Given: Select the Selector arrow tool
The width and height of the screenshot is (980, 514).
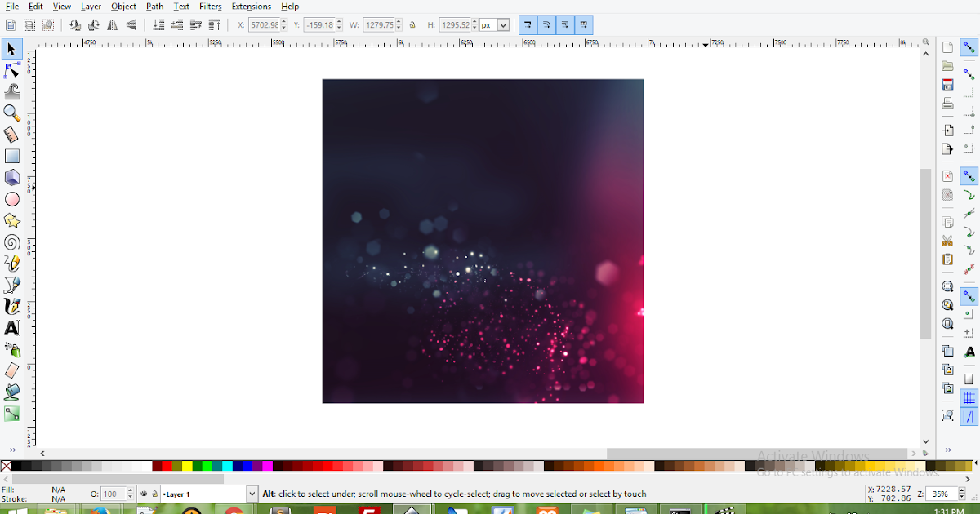Looking at the screenshot, I should tap(12, 49).
